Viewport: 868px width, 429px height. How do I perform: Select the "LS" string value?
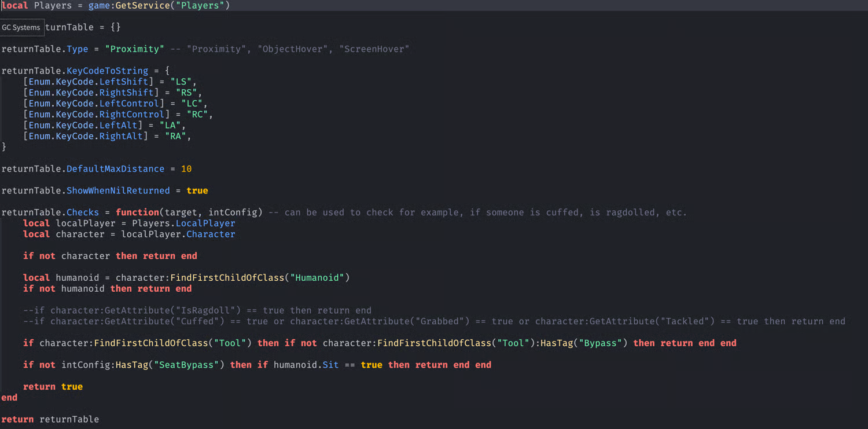(x=181, y=82)
